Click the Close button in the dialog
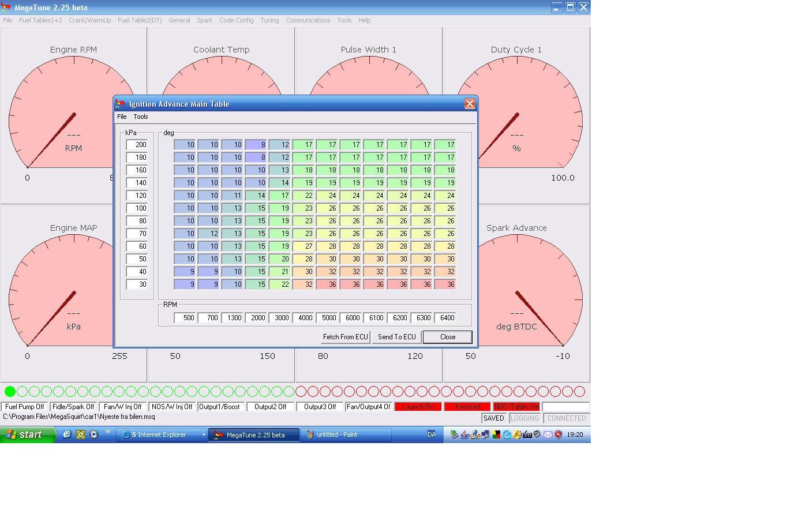 pos(448,337)
